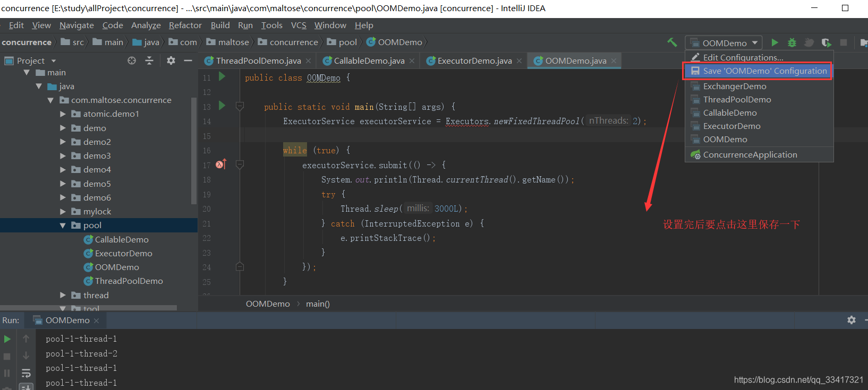The height and width of the screenshot is (390, 868).
Task: Collapse the main folder in tree
Action: (x=27, y=72)
